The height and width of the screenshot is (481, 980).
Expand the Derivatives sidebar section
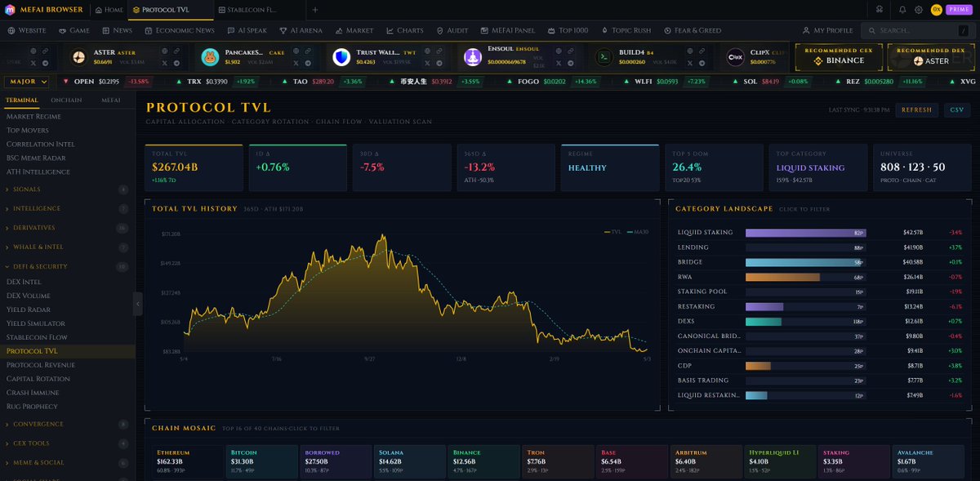(67, 228)
